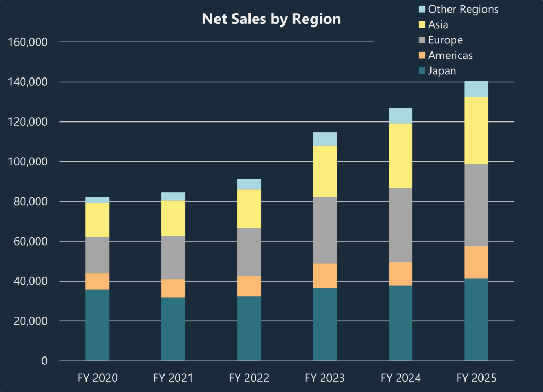Click the chart title Net Sales by Region
This screenshot has width=543, height=392.
click(x=271, y=19)
